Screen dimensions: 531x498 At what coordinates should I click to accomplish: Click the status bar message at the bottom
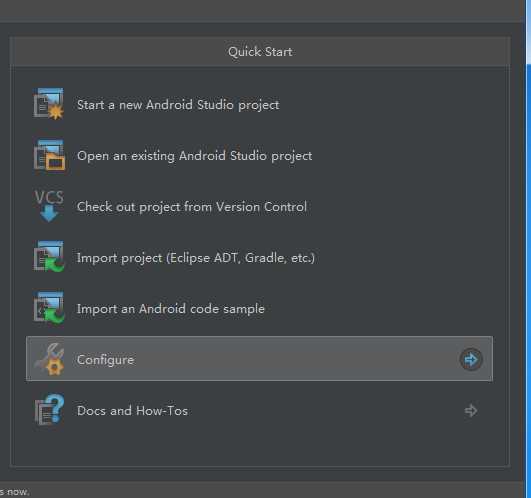[14, 492]
